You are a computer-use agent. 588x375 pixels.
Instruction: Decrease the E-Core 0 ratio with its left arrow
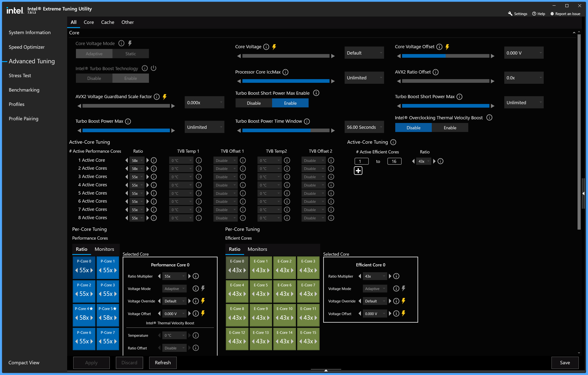coord(230,270)
